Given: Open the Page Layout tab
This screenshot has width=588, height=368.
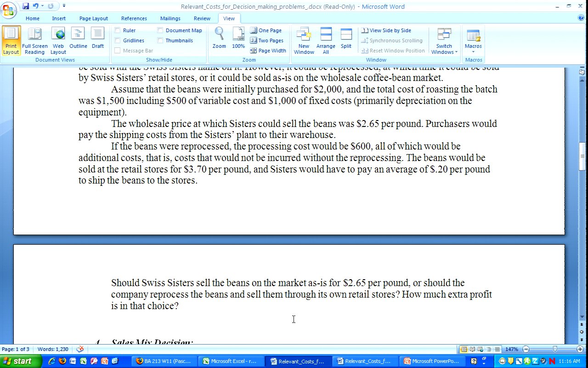Looking at the screenshot, I should point(93,18).
